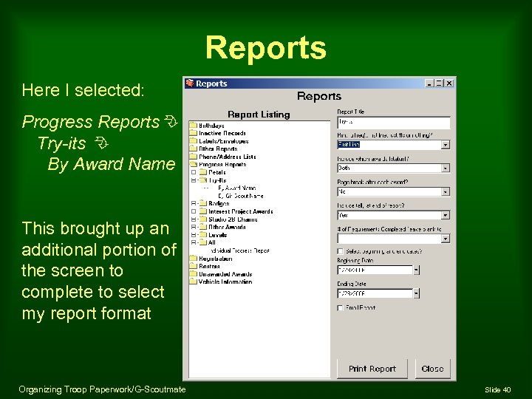The width and height of the screenshot is (532, 399).
Task: Select the Vehicle Information text row
Action: (225, 282)
